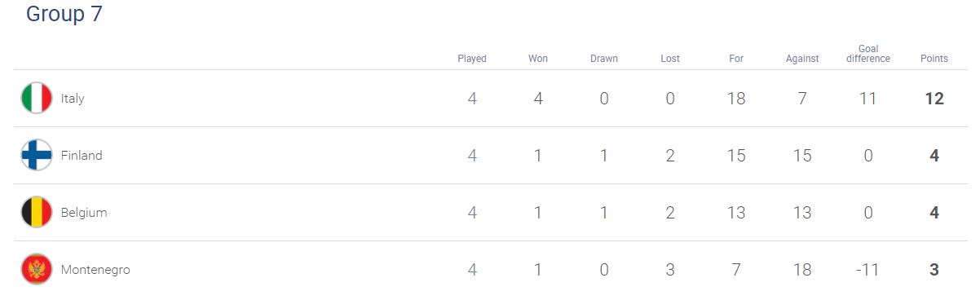Select the For column header
980x300 pixels.
(x=736, y=59)
